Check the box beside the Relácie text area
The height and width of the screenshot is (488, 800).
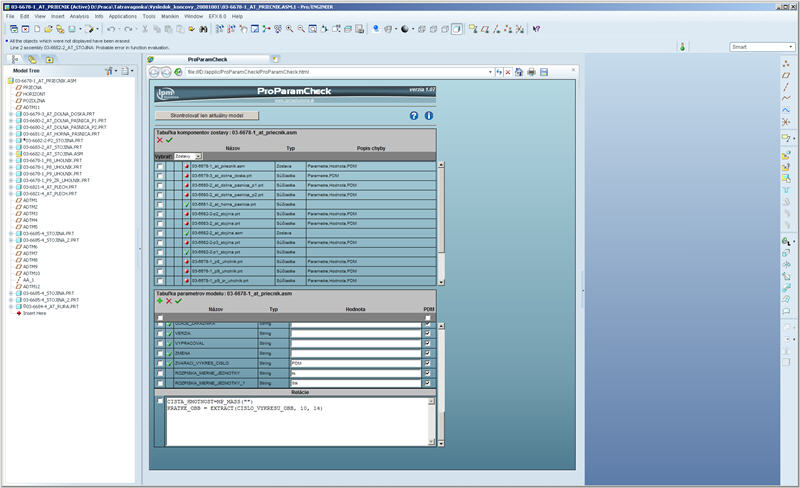click(x=160, y=402)
